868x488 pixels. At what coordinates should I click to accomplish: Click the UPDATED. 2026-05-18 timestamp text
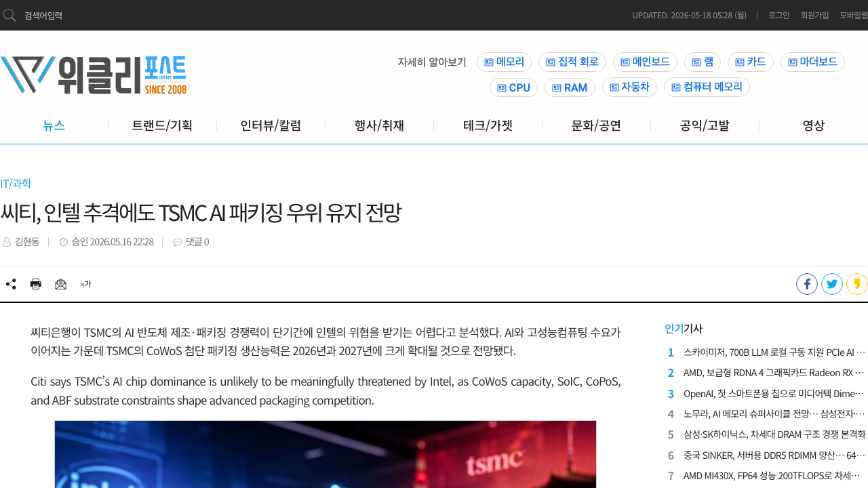689,15
